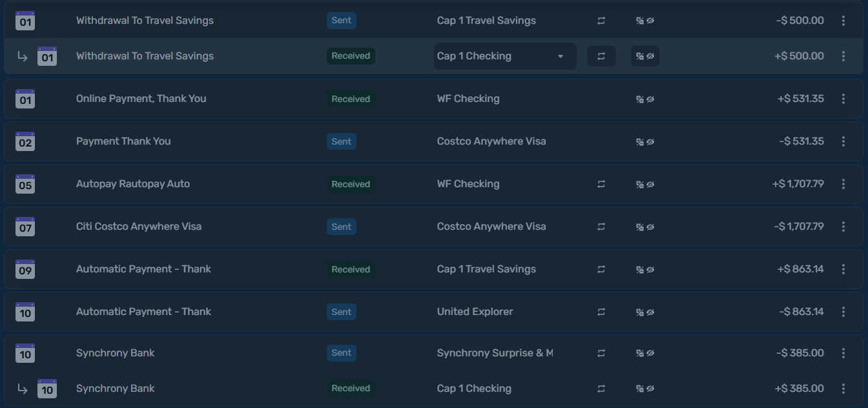
Task: Toggle hidden-eye icon on WF Checking $531.35 row
Action: coord(645,99)
